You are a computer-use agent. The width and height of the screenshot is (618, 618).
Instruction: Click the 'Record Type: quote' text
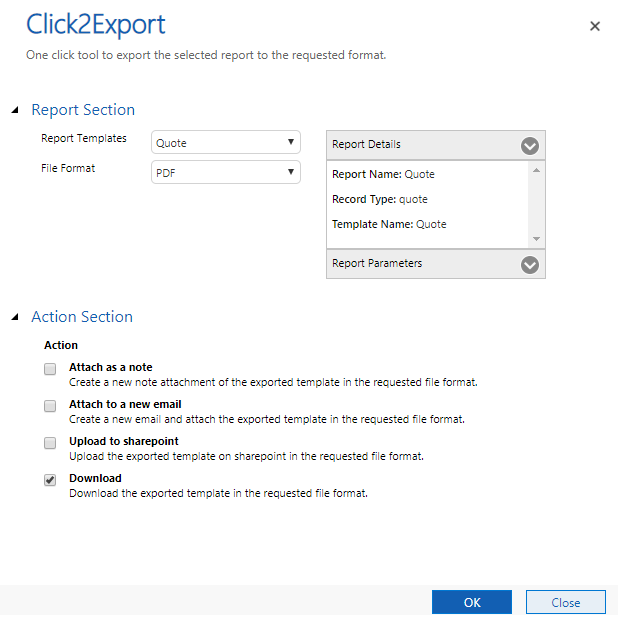click(380, 199)
